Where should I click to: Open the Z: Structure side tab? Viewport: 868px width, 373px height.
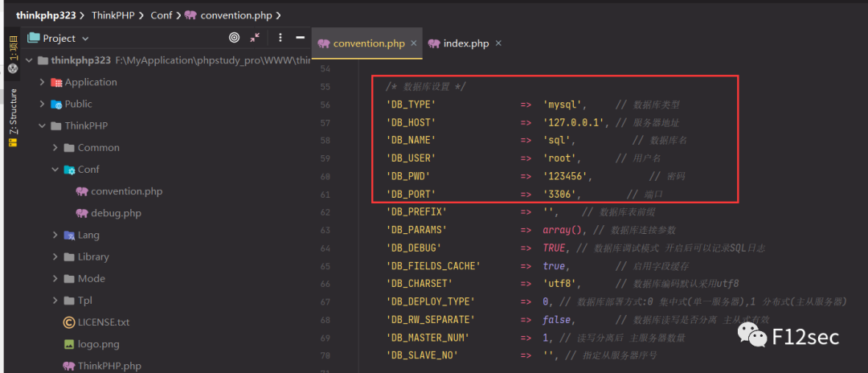tap(14, 118)
